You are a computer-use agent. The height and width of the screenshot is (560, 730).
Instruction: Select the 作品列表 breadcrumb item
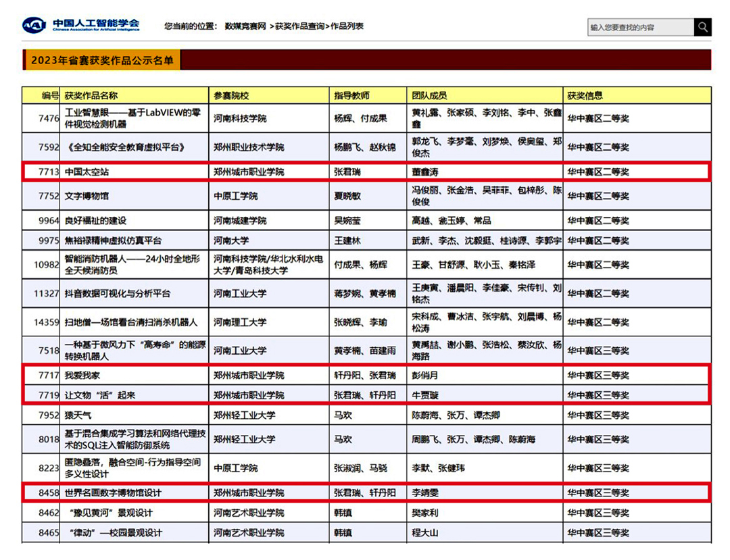coord(346,27)
